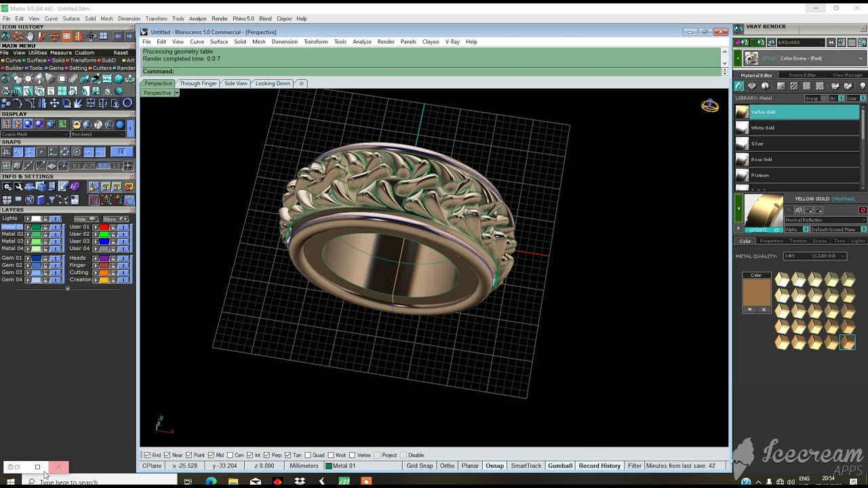Expand the Metal 01 layer arrow
Image resolution: width=868 pixels, height=488 pixels.
(x=28, y=227)
